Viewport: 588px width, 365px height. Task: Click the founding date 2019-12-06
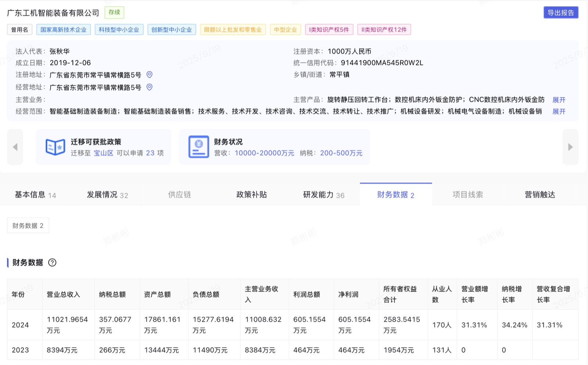tap(70, 63)
